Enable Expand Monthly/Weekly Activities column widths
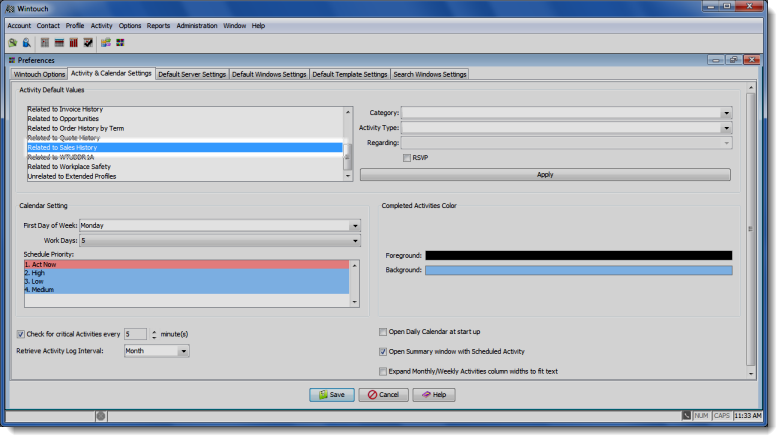783x442 pixels. pyautogui.click(x=383, y=372)
